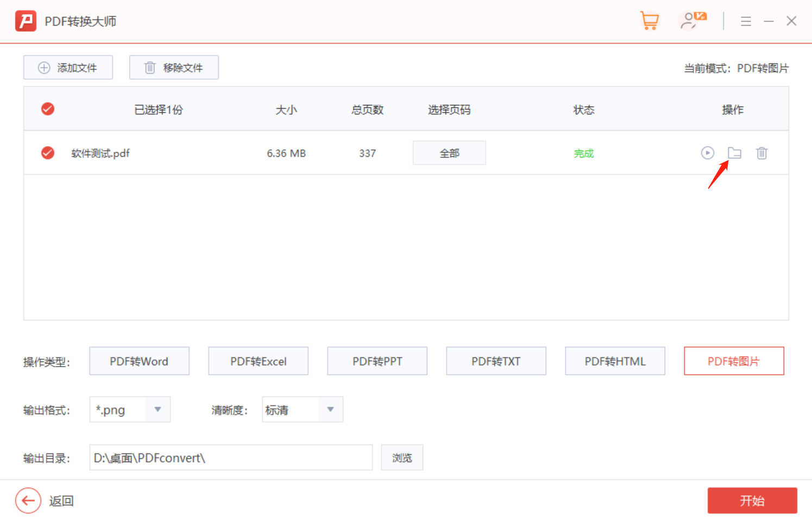Switch to PDF转Word mode
This screenshot has width=812, height=519.
point(139,361)
